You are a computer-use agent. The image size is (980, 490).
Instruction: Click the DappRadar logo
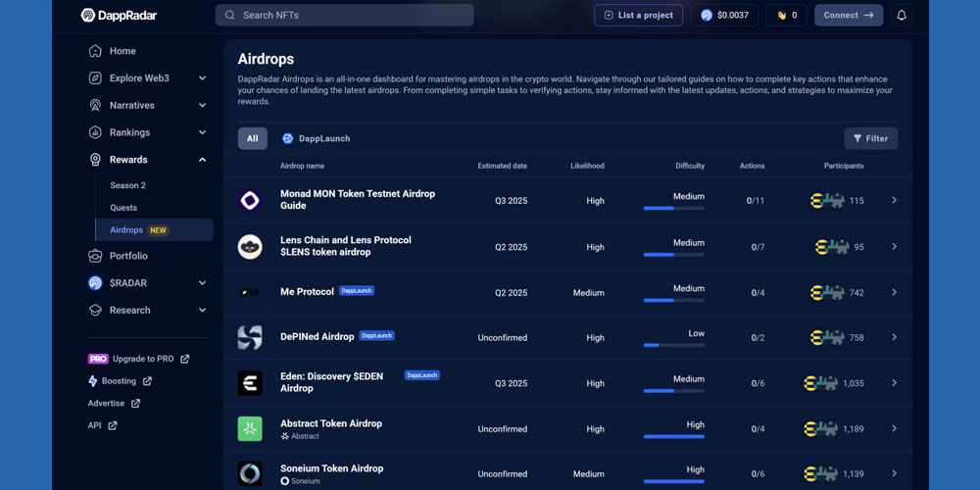coord(119,15)
